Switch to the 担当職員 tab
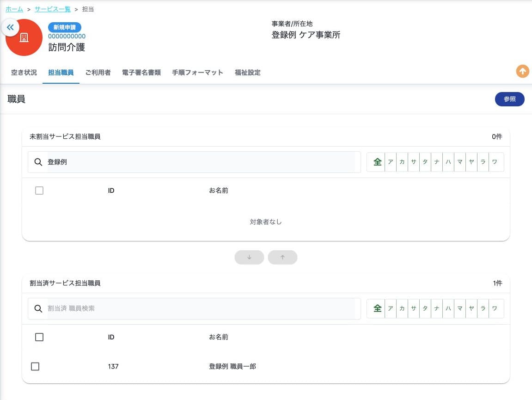The height and width of the screenshot is (400, 532). (x=61, y=72)
